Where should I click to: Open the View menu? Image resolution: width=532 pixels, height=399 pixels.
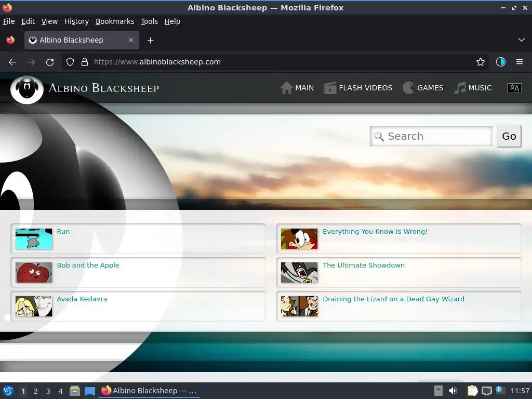pyautogui.click(x=49, y=21)
